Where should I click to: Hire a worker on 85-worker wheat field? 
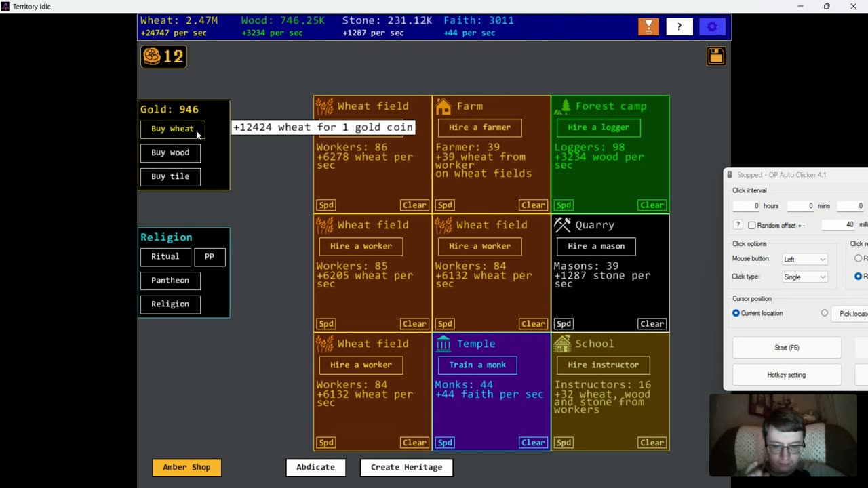click(361, 246)
